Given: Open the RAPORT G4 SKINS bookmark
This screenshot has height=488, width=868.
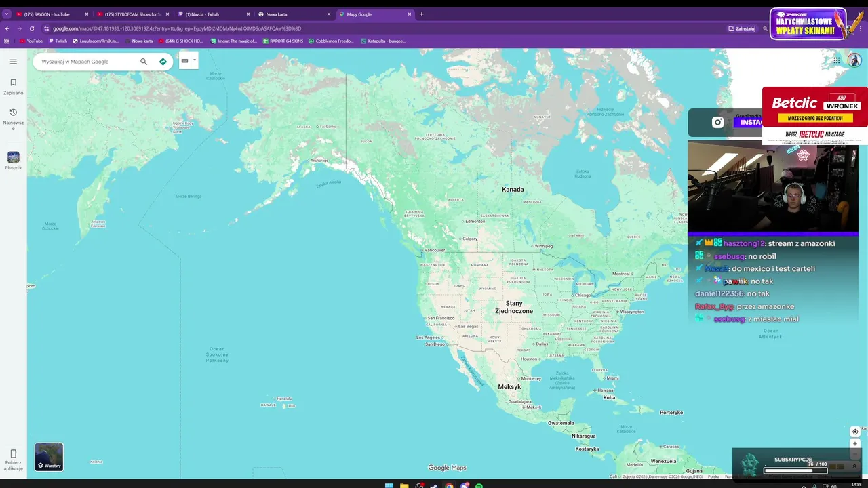Looking at the screenshot, I should pos(283,41).
